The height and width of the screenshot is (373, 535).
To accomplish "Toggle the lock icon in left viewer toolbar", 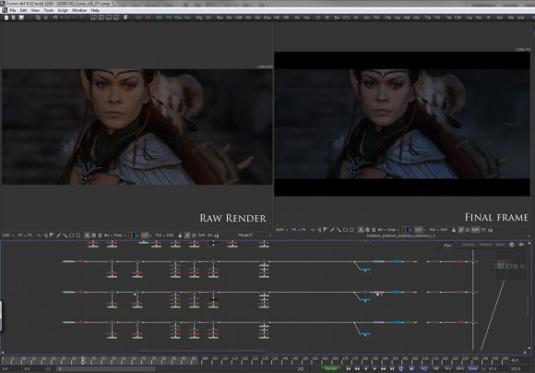I will click(x=180, y=235).
